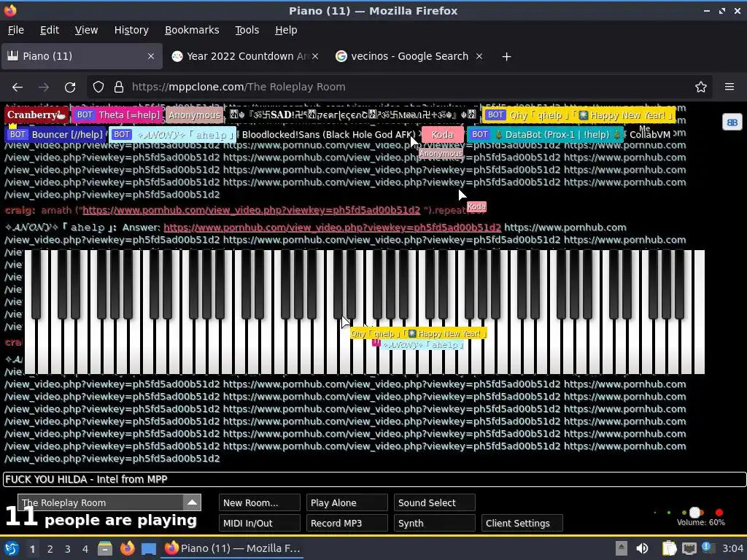Open the shield tracking protection icon
The width and height of the screenshot is (747, 560).
pos(98,87)
